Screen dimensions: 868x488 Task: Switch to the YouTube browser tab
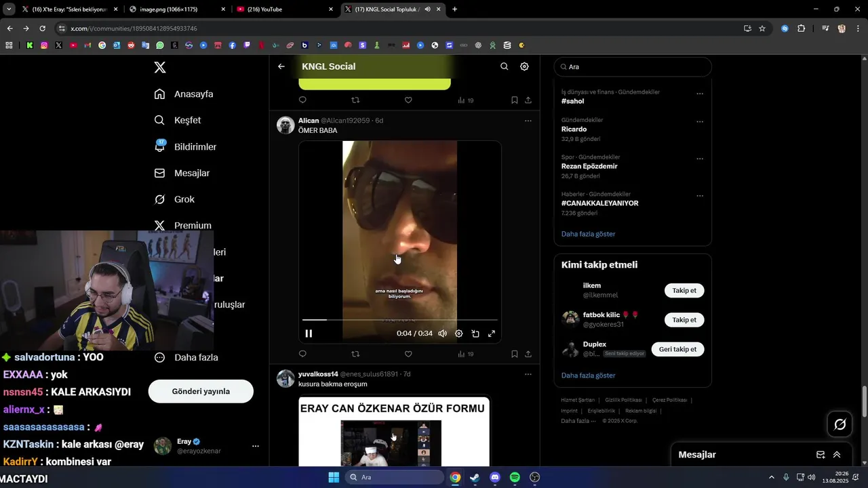coord(285,9)
